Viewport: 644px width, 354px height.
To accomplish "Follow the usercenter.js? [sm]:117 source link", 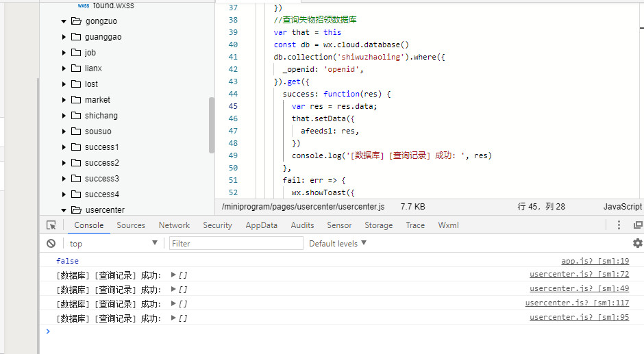I will click(577, 303).
